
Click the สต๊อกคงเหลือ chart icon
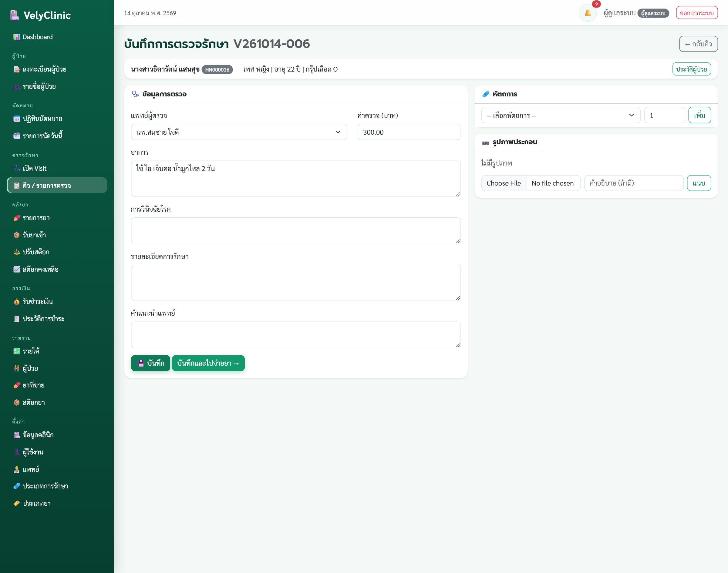pos(16,270)
